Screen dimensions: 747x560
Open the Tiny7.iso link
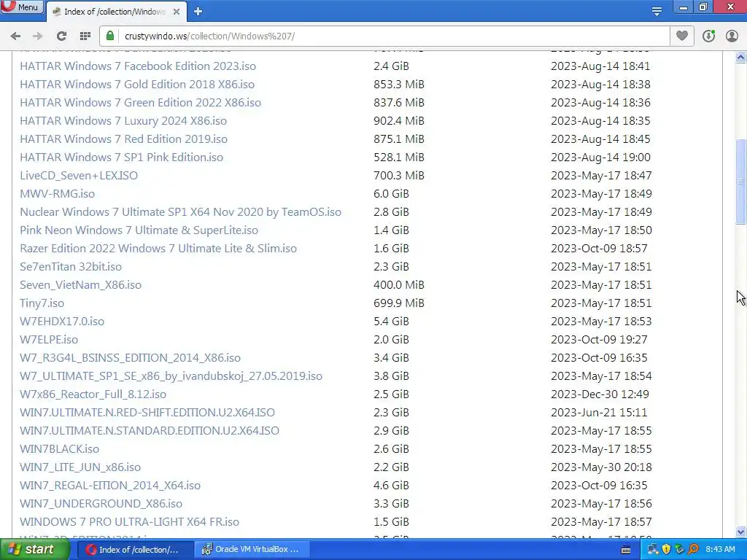42,303
